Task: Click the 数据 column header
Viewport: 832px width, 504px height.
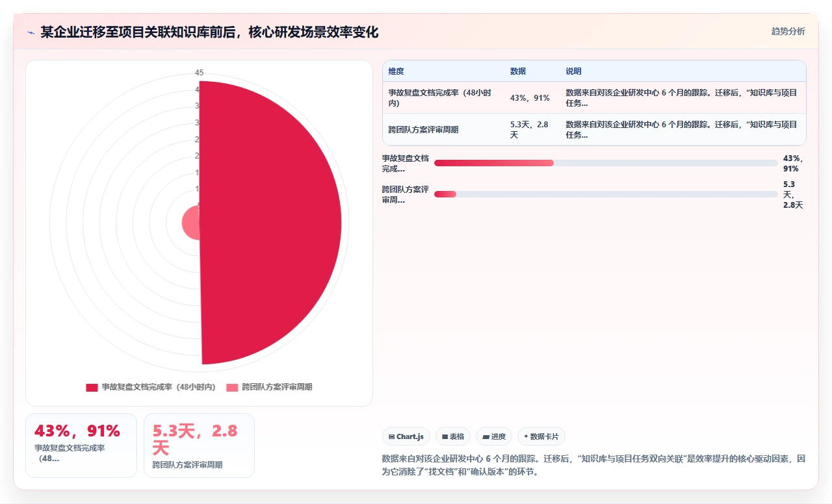Action: coord(517,71)
